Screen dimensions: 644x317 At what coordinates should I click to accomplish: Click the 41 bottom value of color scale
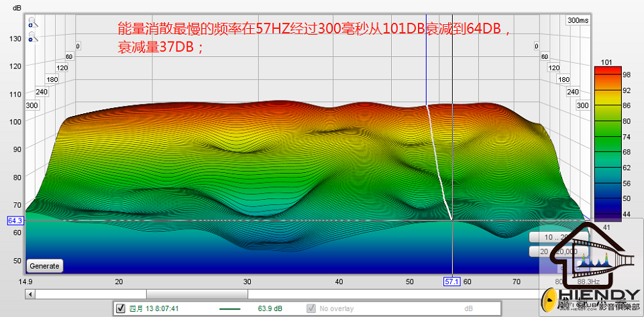(x=606, y=227)
